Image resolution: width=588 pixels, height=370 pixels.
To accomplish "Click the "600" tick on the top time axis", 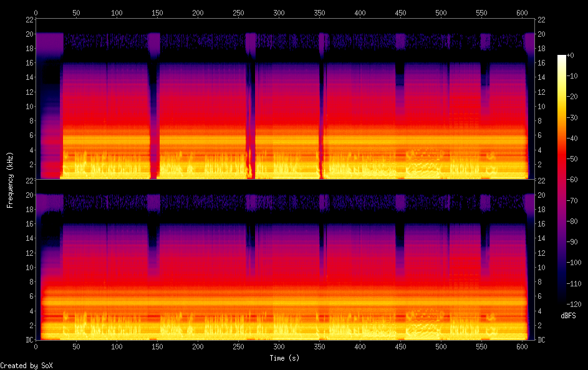I will click(522, 12).
